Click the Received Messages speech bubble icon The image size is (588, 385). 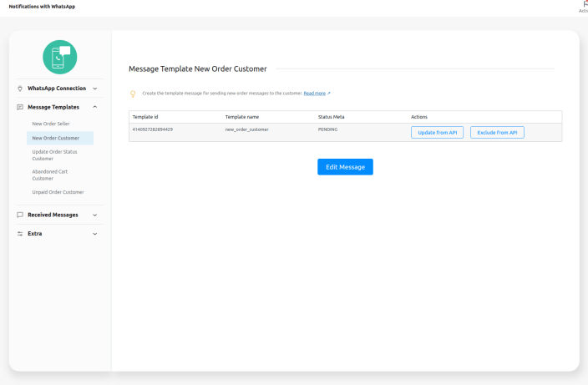click(20, 215)
